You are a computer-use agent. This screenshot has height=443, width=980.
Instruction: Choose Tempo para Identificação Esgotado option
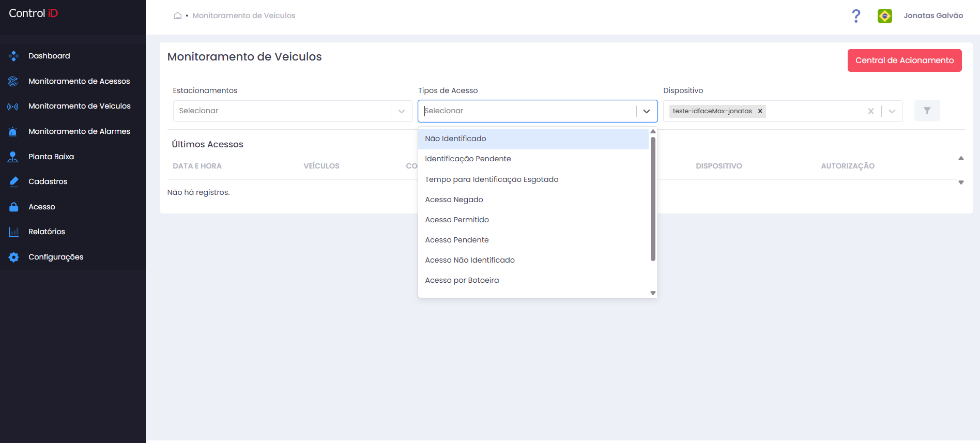pyautogui.click(x=533, y=179)
